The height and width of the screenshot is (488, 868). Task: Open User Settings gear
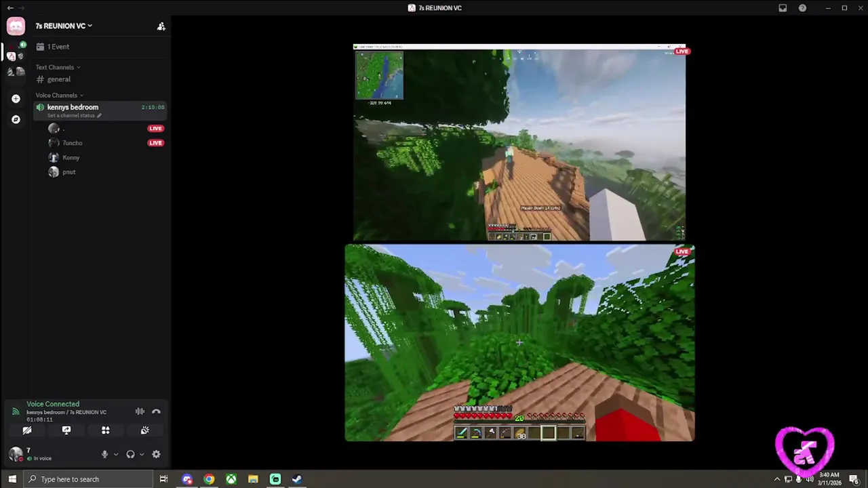point(156,455)
